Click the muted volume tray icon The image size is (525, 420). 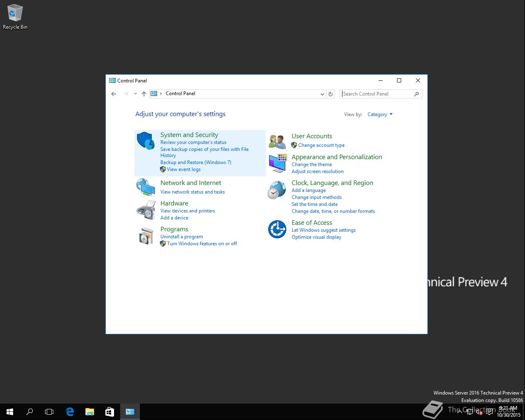pyautogui.click(x=479, y=412)
